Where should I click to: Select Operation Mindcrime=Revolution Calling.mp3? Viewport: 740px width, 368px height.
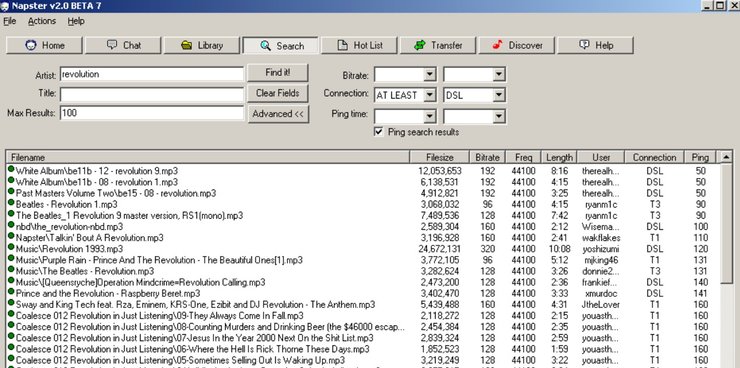coord(140,283)
